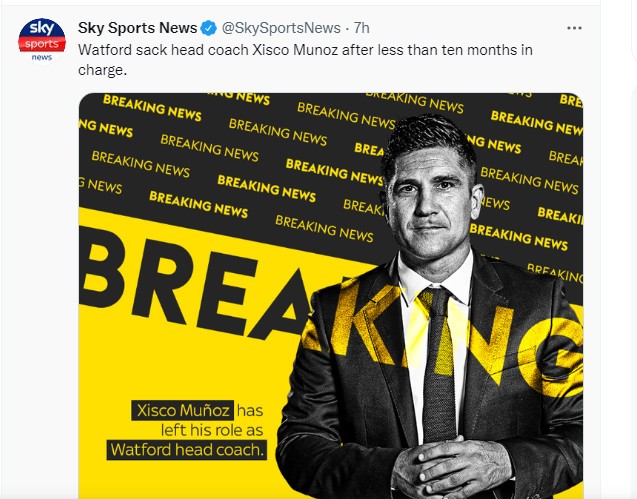Click the Watford head coach caption
637x499 pixels.
coord(187,450)
